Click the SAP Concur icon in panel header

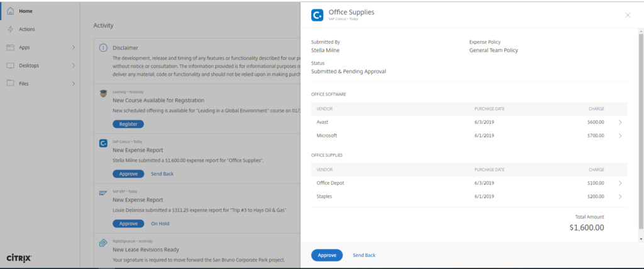317,15
